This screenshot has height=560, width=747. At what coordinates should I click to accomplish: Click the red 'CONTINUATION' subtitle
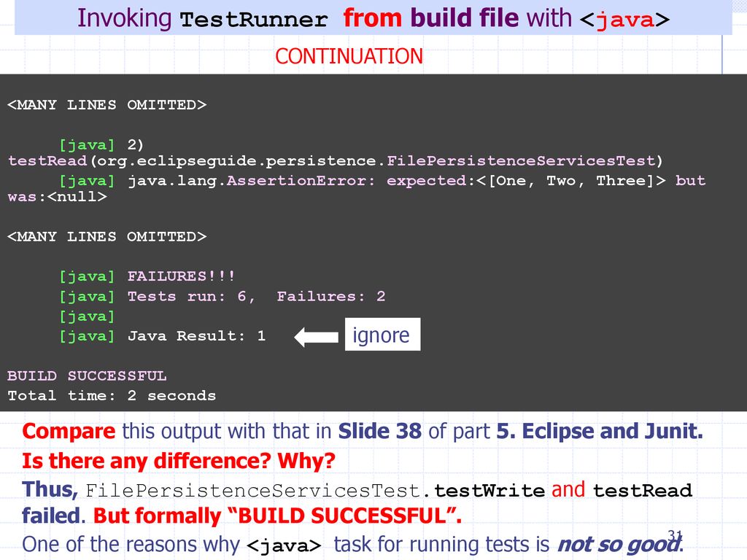[x=349, y=56]
